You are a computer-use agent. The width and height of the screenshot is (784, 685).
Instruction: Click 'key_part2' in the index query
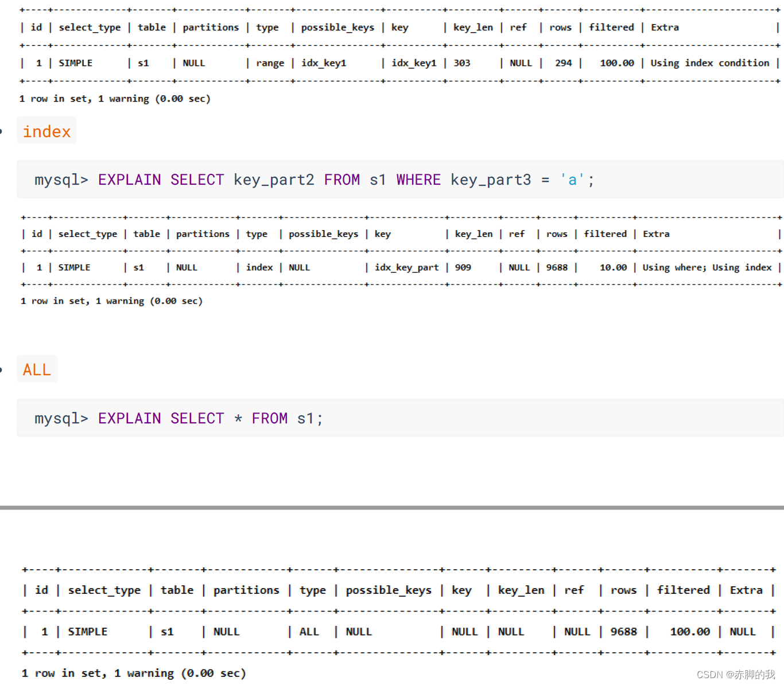click(274, 180)
